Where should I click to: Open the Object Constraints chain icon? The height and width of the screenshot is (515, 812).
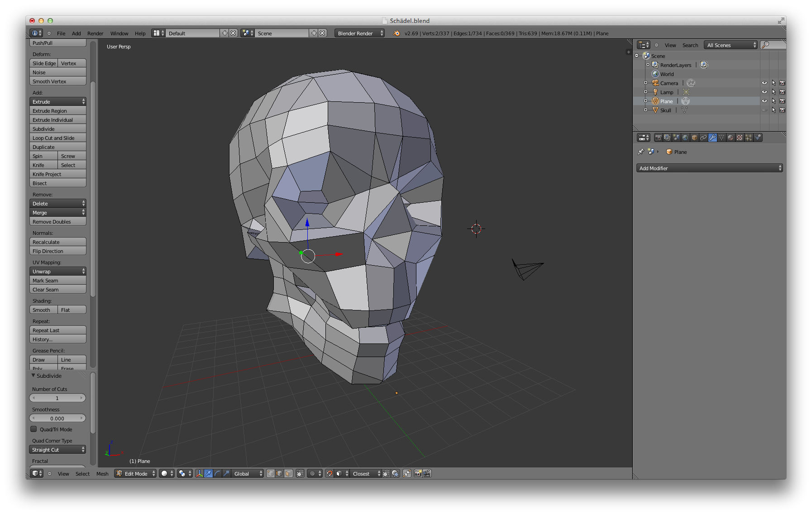pos(703,138)
